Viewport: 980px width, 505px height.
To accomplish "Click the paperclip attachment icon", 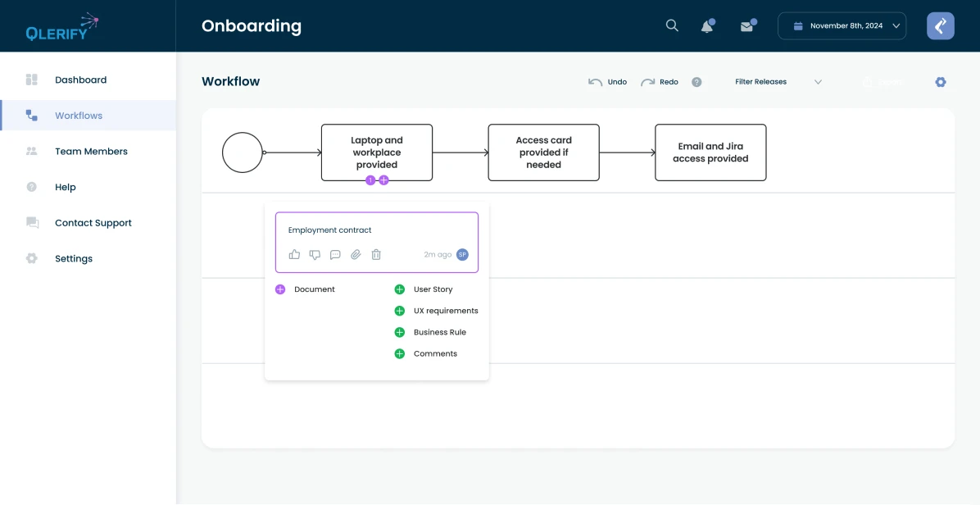I will click(356, 255).
